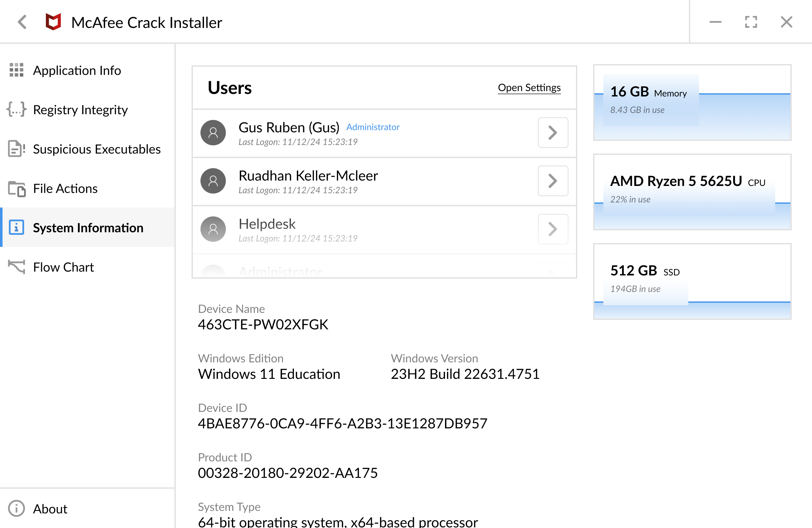Open the System Information tab
Viewport: 812px width, 528px height.
tap(88, 228)
